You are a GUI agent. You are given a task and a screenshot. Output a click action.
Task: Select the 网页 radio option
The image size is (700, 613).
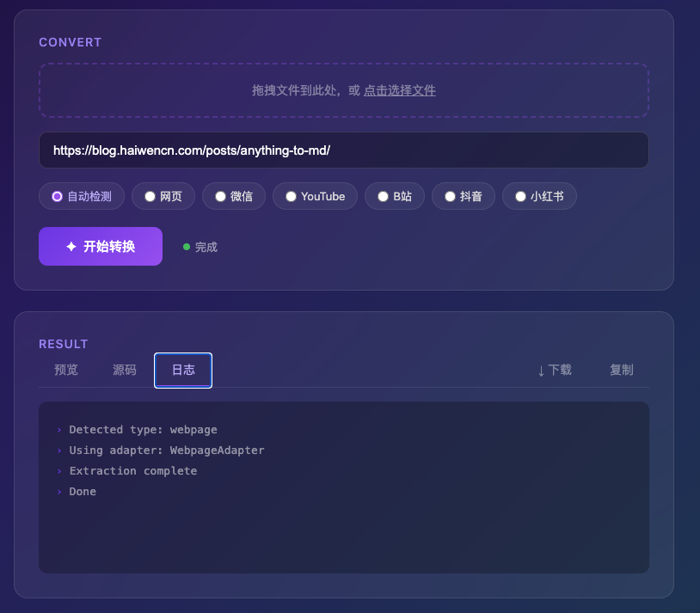click(150, 196)
